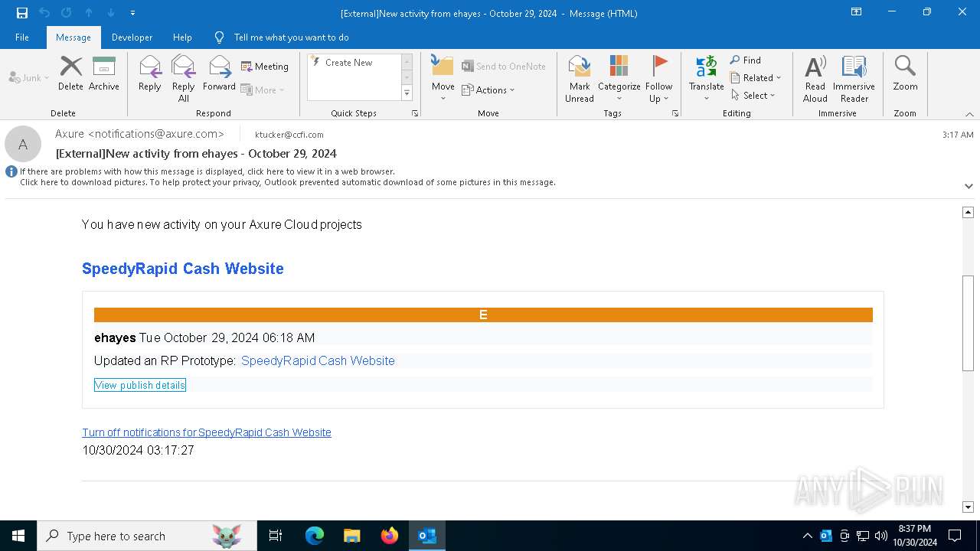Select the Message tab

click(73, 37)
